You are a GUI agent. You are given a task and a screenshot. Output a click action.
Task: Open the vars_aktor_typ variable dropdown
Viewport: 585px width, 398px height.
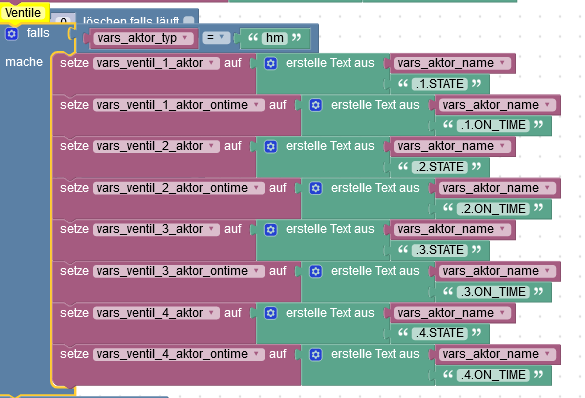click(143, 38)
